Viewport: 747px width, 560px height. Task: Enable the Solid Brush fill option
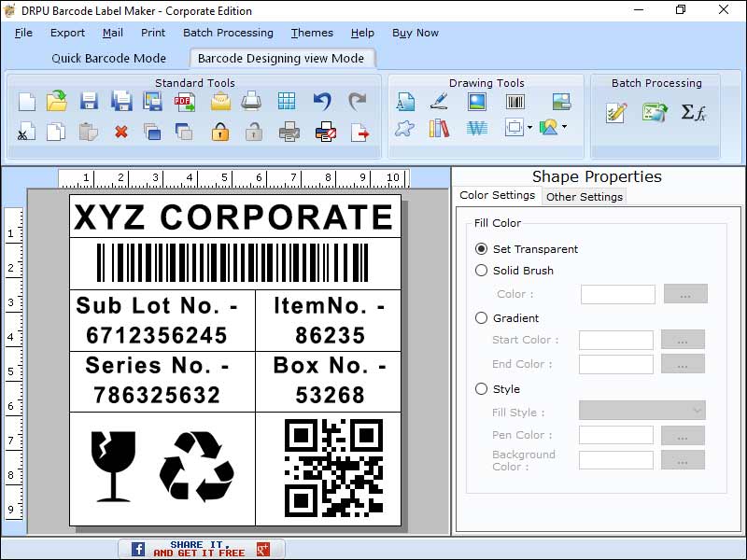(x=481, y=272)
